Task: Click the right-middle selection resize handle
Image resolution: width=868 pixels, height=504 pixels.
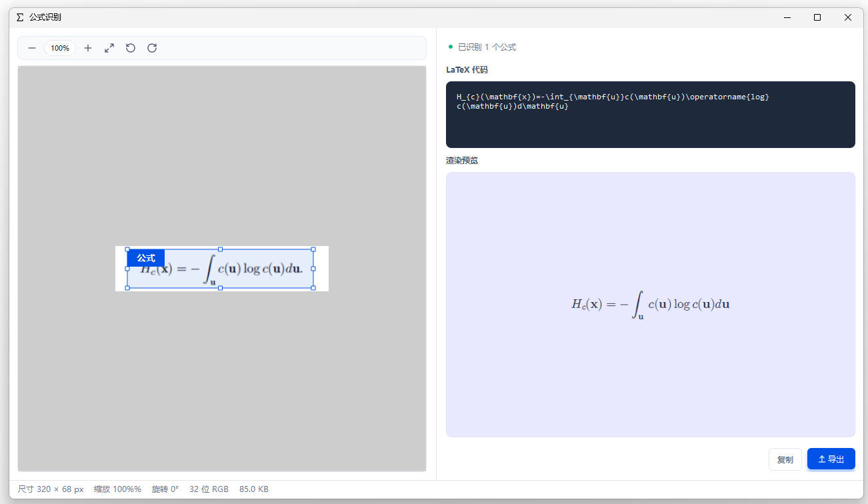Action: tap(313, 269)
